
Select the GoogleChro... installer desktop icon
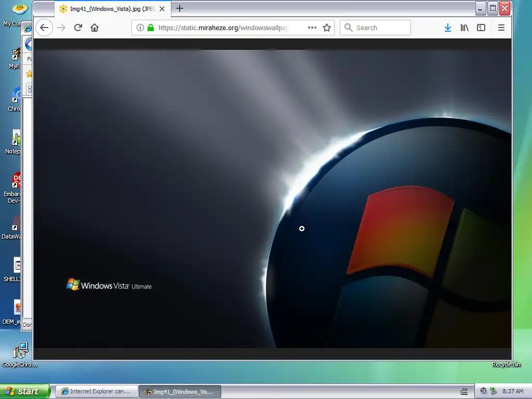pyautogui.click(x=20, y=355)
